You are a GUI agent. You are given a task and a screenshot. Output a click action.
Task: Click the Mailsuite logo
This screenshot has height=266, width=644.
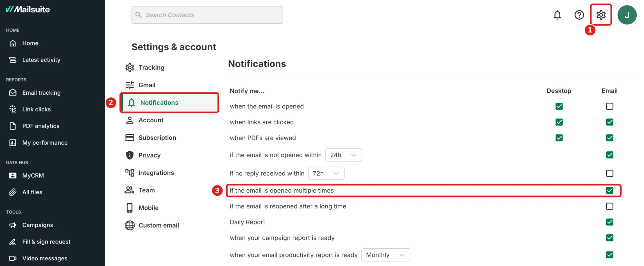pos(28,9)
